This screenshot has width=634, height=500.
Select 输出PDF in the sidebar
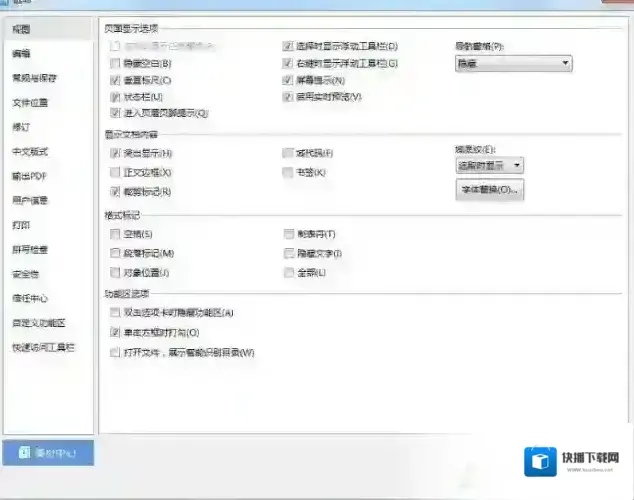29,176
